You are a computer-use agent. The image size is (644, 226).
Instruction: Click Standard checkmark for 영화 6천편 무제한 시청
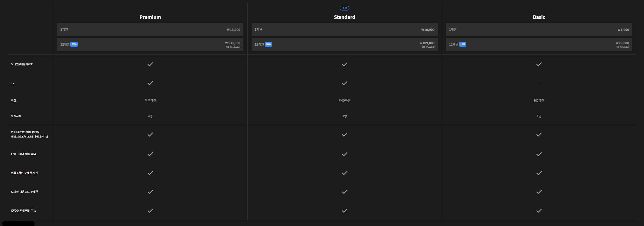[344, 173]
